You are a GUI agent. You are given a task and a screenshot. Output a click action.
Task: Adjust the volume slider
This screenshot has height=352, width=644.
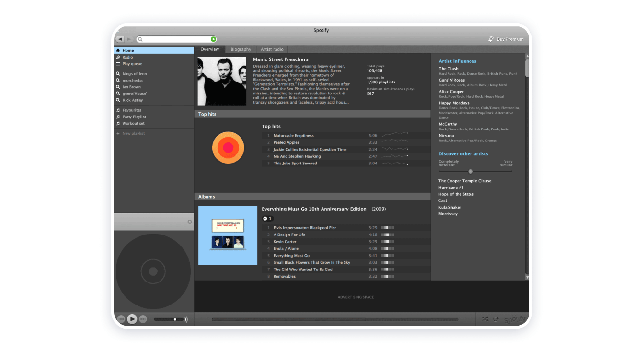click(169, 319)
